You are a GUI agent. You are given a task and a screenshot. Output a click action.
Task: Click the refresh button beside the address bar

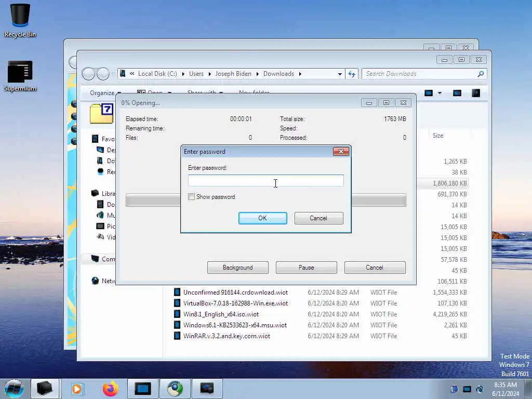click(352, 74)
